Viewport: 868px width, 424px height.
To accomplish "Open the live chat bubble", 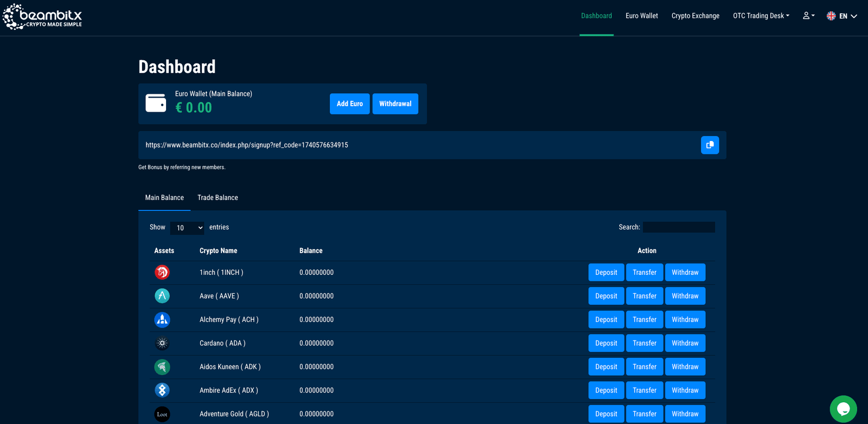I will click(843, 409).
